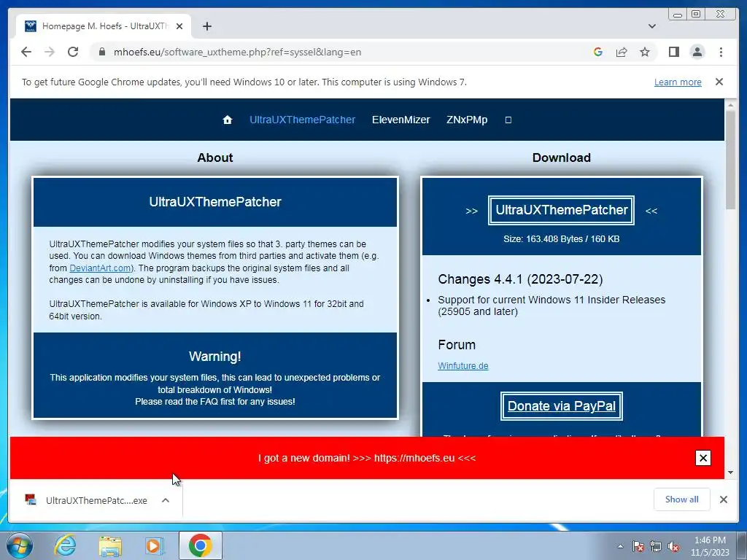Open ZNxPMp nav menu item

click(x=467, y=120)
